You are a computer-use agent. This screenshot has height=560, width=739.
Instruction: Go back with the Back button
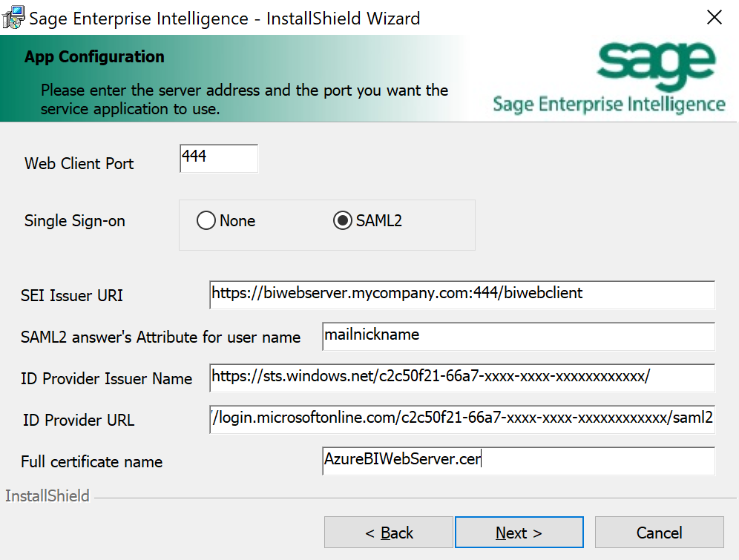coord(389,533)
